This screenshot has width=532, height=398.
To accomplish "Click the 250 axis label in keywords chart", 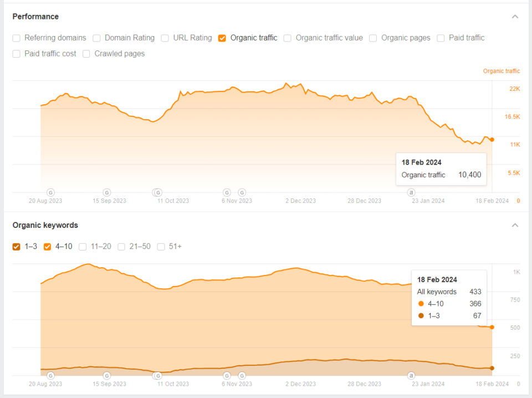I will (x=515, y=356).
